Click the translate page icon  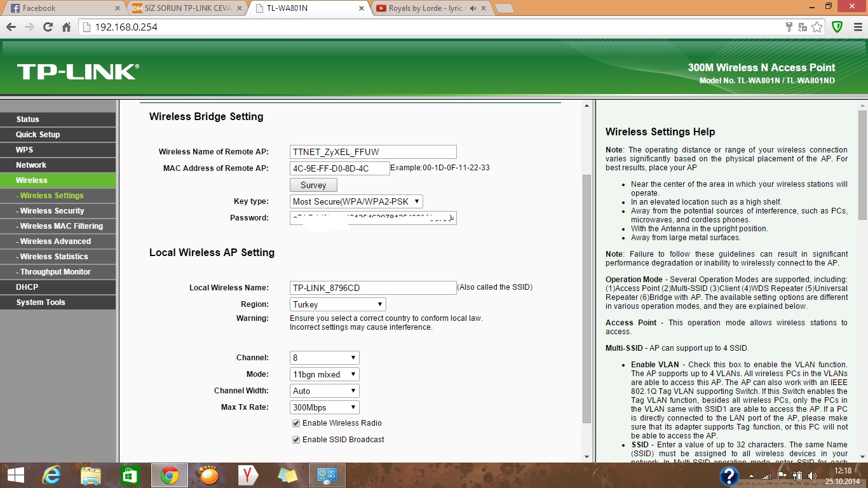(803, 27)
